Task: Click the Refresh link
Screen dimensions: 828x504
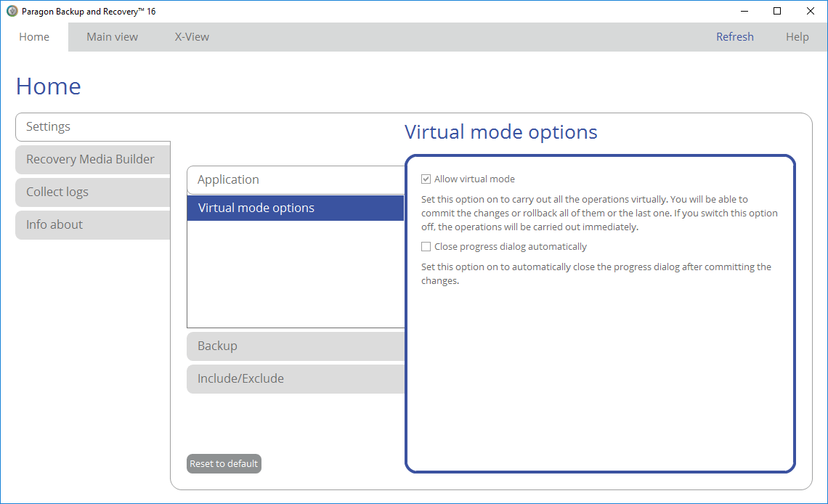Action: click(x=734, y=37)
